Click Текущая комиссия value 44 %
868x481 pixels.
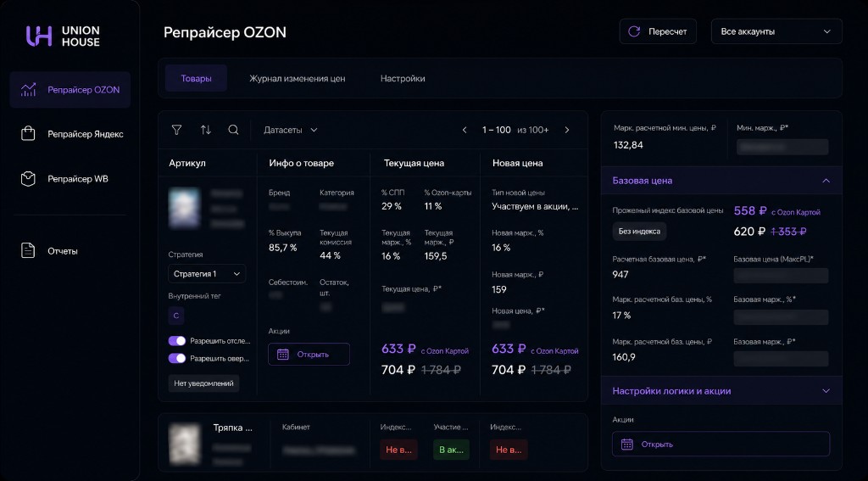tap(330, 255)
